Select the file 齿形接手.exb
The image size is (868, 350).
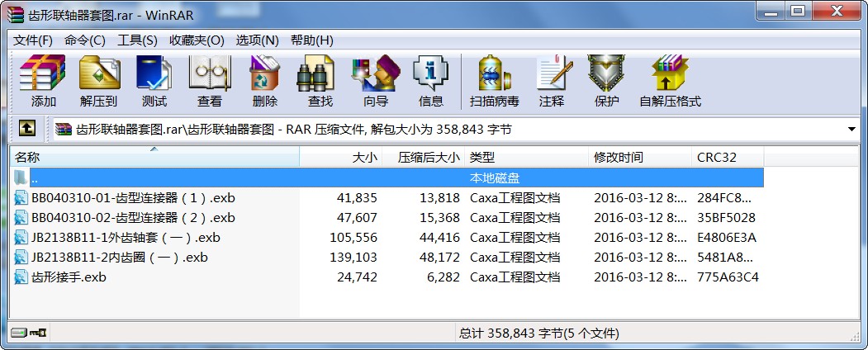(x=69, y=277)
